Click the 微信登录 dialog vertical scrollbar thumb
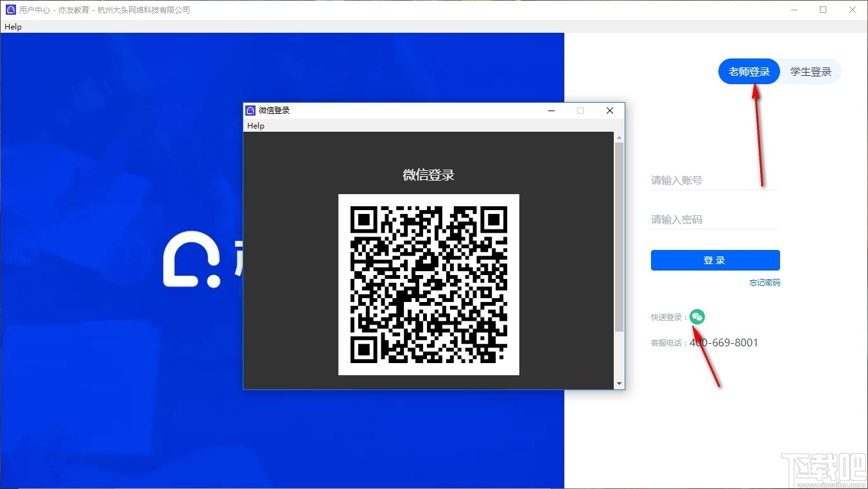868x489 pixels. (619, 237)
